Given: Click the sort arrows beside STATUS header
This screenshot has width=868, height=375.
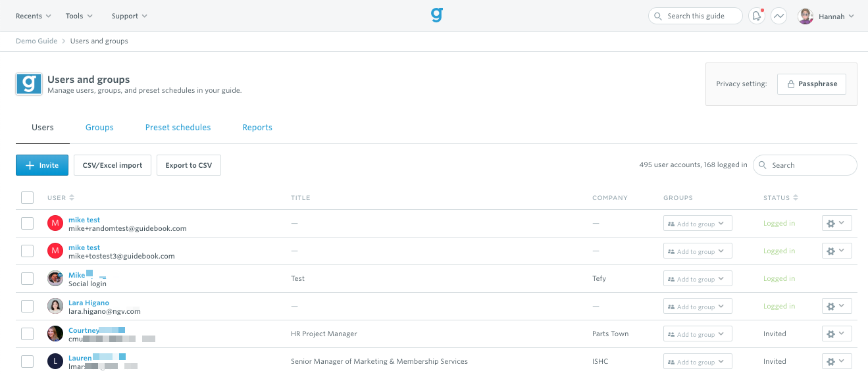Looking at the screenshot, I should point(796,197).
